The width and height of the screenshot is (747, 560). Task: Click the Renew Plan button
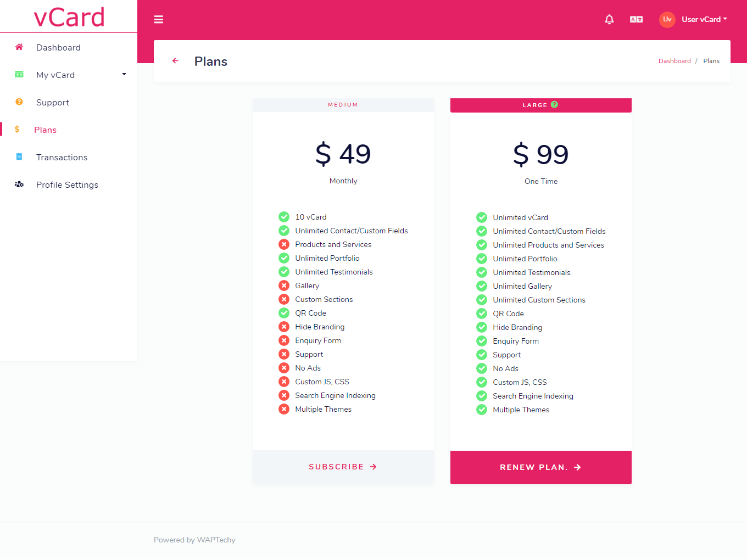point(540,467)
